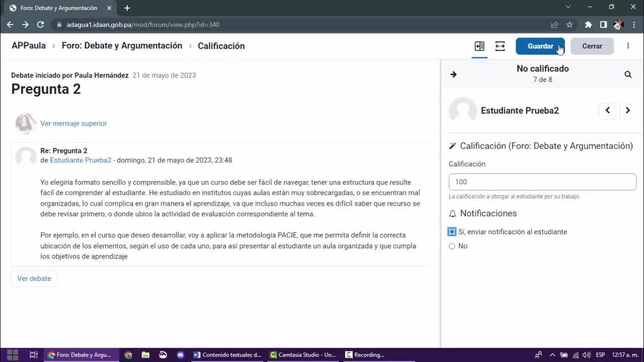Save the grade with Guardar

point(540,46)
